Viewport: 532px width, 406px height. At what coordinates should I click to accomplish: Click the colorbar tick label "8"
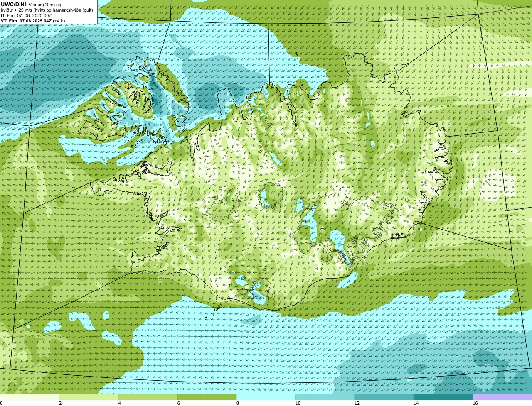(238, 403)
